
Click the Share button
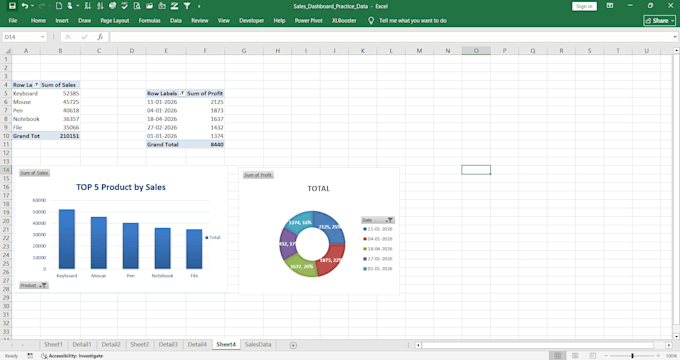(660, 20)
